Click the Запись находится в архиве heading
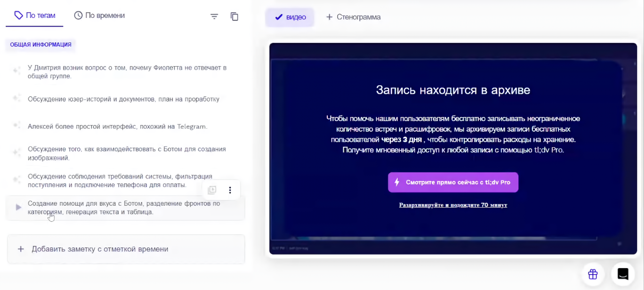Image resolution: width=644 pixels, height=290 pixels. pos(453,90)
